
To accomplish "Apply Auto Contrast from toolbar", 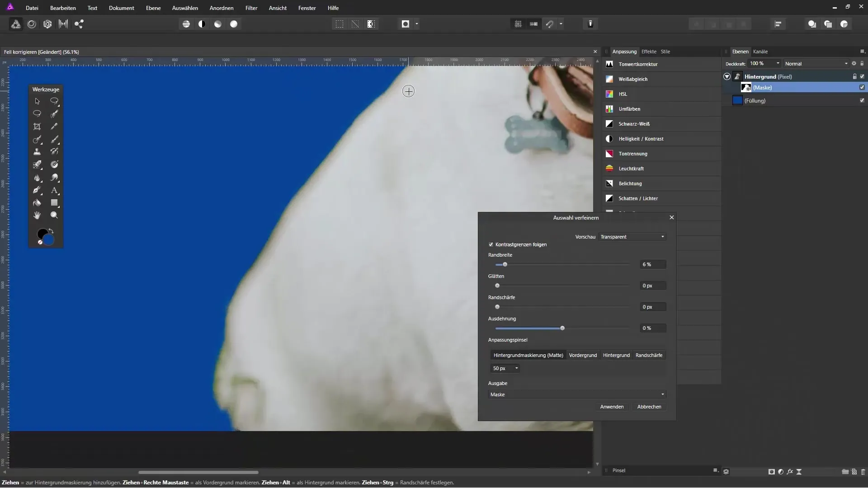I will (202, 24).
